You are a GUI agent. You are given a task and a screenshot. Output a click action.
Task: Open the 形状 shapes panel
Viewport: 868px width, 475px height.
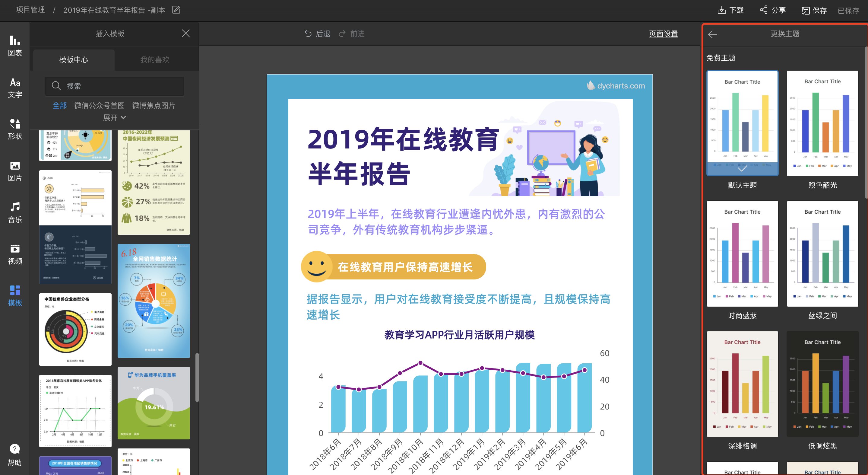tap(15, 129)
